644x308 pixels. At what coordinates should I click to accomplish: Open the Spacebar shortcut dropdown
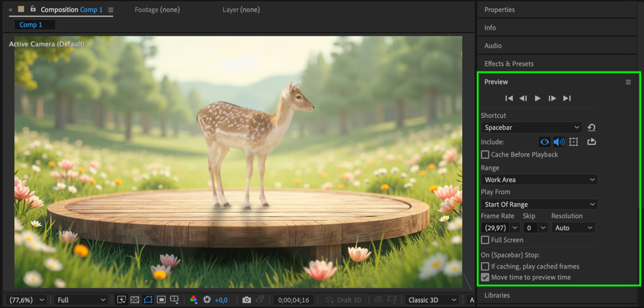click(531, 127)
